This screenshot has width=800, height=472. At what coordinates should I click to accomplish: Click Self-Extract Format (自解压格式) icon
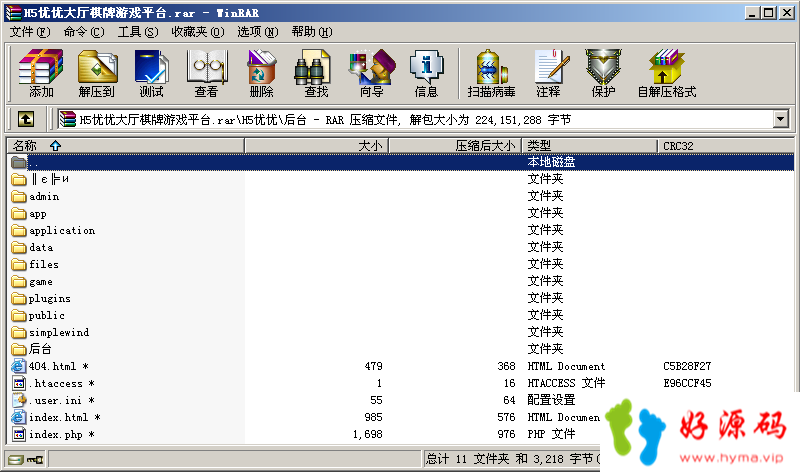(666, 66)
